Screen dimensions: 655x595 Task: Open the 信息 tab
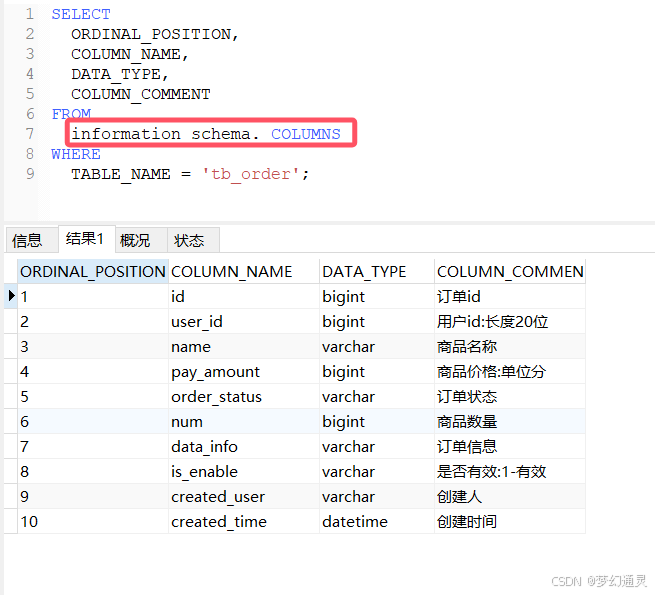31,240
